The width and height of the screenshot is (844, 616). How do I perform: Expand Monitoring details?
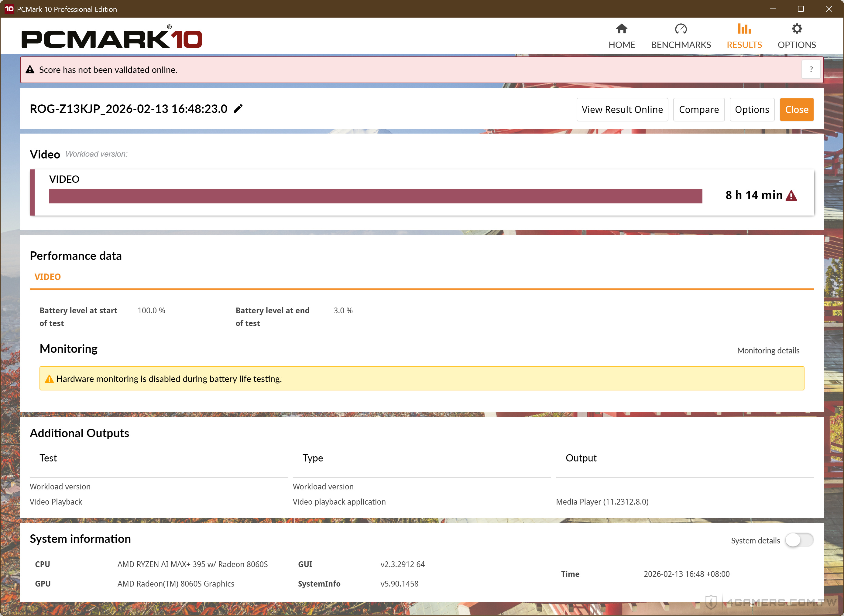(768, 351)
